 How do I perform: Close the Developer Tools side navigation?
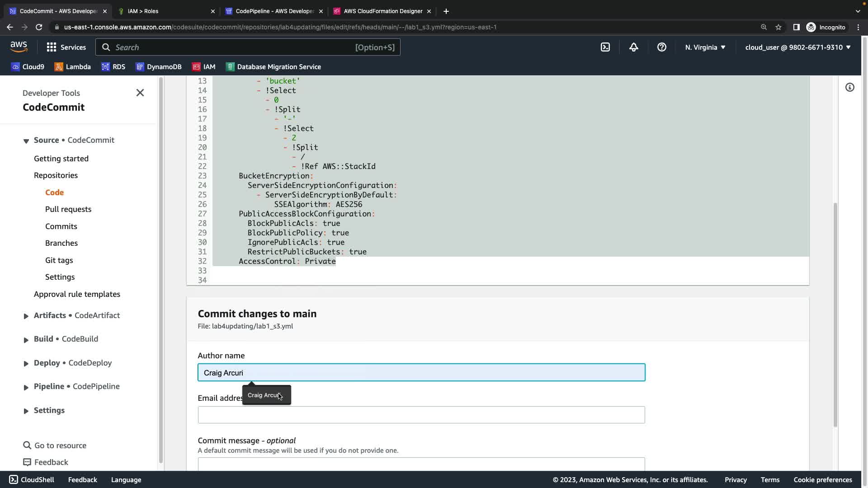[140, 93]
